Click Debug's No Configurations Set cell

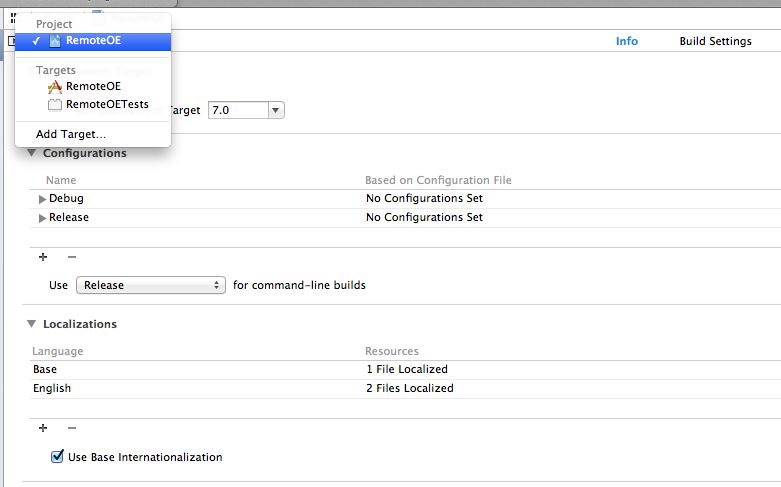[x=424, y=198]
